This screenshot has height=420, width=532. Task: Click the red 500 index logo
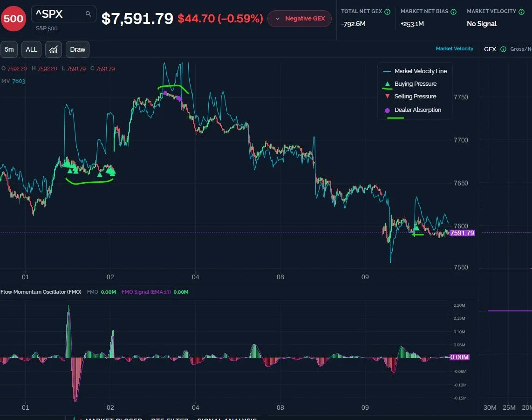click(13, 19)
